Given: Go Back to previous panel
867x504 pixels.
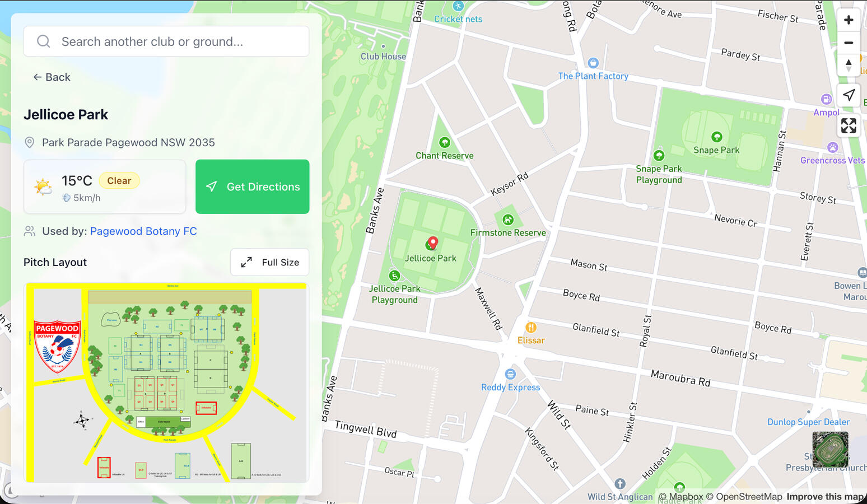Looking at the screenshot, I should click(x=52, y=77).
